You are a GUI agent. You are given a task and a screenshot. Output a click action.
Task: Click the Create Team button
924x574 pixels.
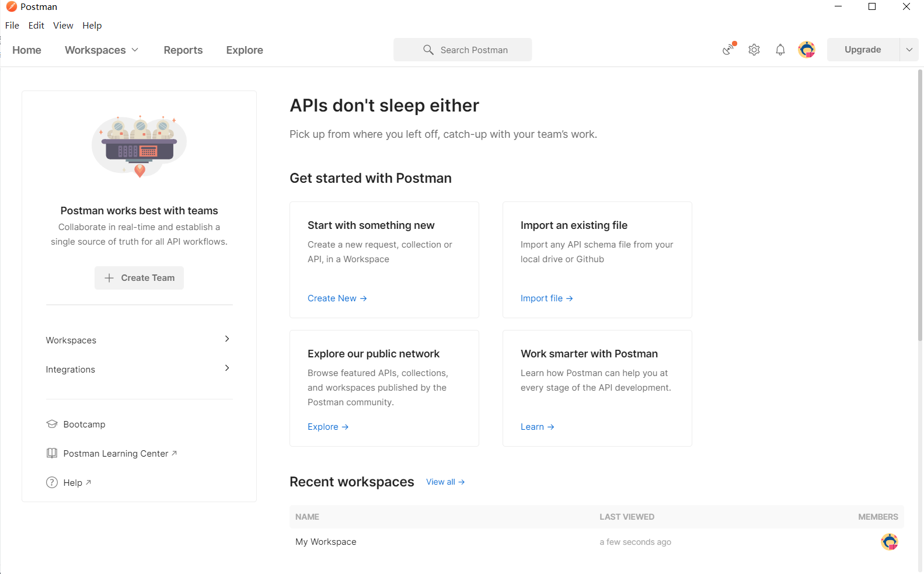pyautogui.click(x=139, y=278)
